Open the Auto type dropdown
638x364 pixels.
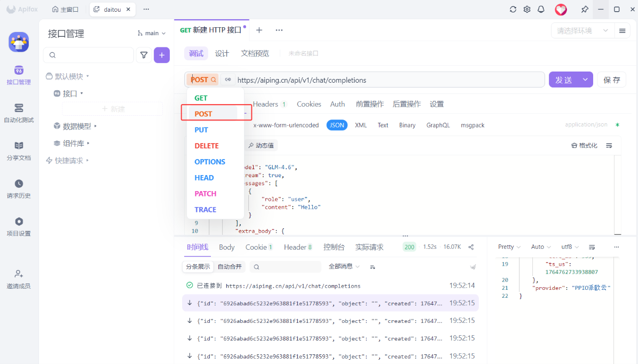[x=541, y=247]
